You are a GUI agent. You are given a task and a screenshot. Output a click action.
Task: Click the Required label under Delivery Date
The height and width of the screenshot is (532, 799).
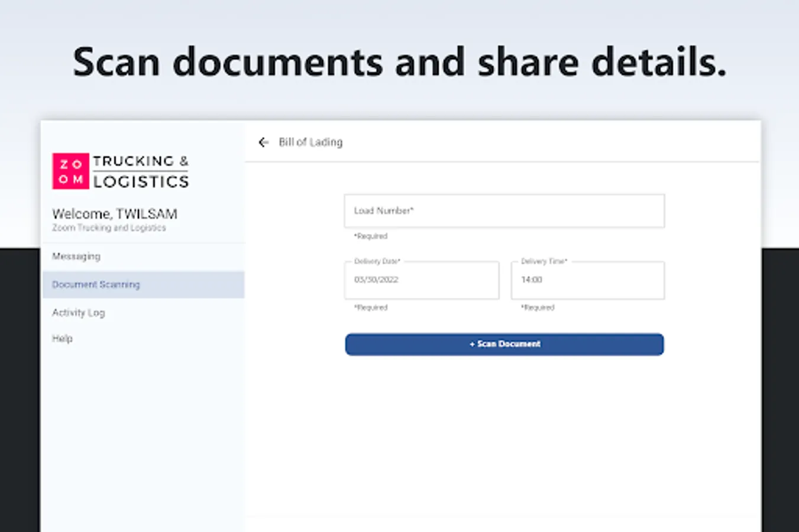371,307
